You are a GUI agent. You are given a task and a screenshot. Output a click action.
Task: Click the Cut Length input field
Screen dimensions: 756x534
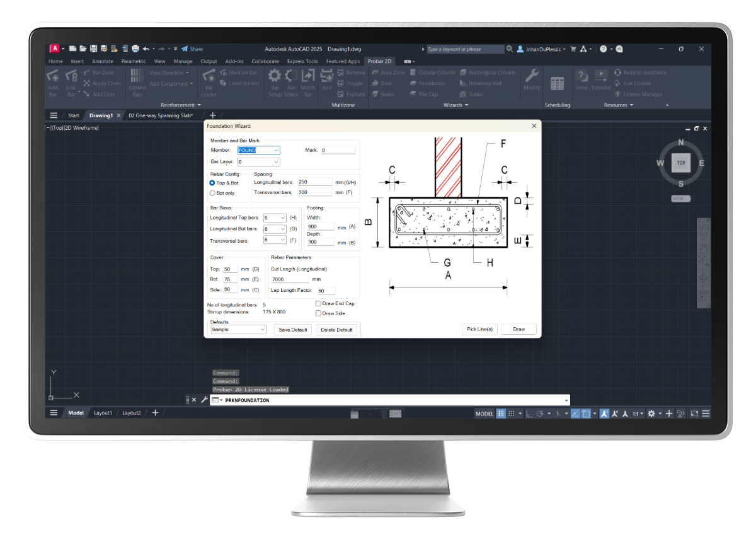(290, 279)
